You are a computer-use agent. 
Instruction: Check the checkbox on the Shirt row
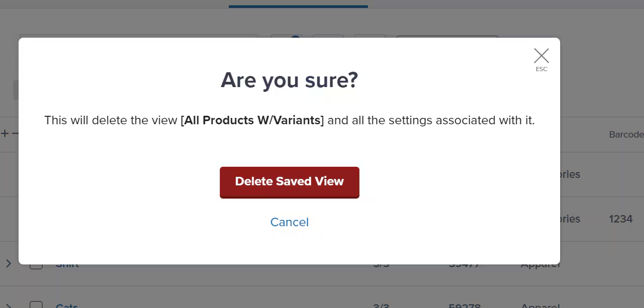[x=36, y=263]
